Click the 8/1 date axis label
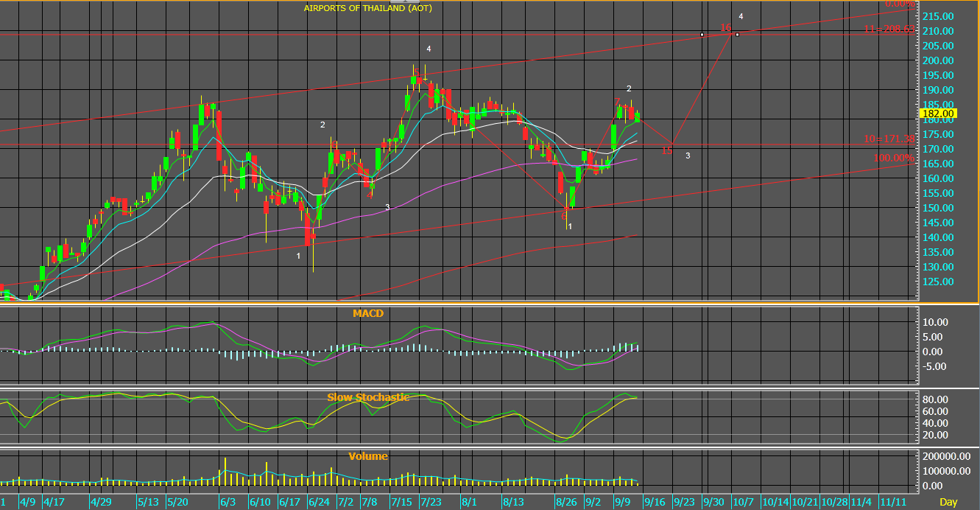 point(468,502)
